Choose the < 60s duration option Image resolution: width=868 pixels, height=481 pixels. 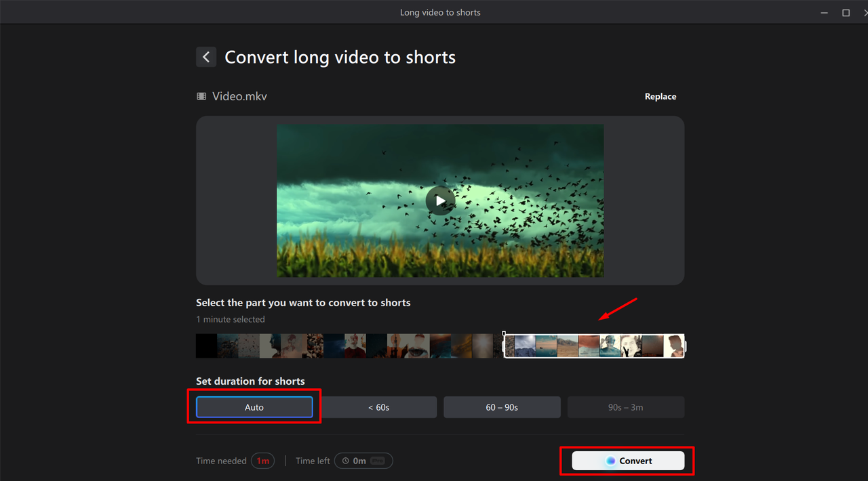click(x=378, y=407)
